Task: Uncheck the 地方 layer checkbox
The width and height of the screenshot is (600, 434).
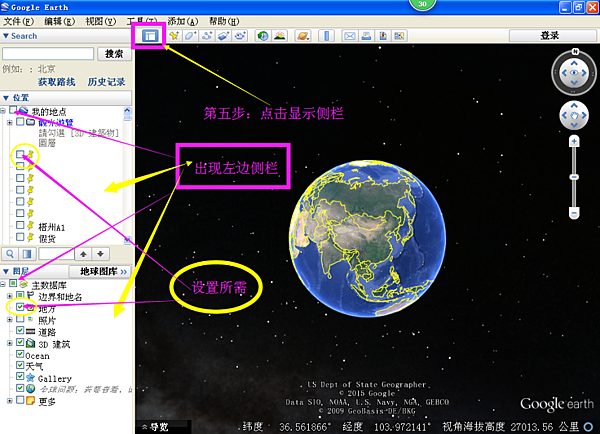Action: (20, 307)
